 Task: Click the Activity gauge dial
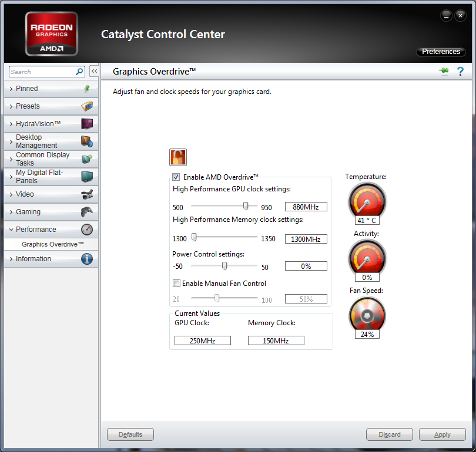367,258
